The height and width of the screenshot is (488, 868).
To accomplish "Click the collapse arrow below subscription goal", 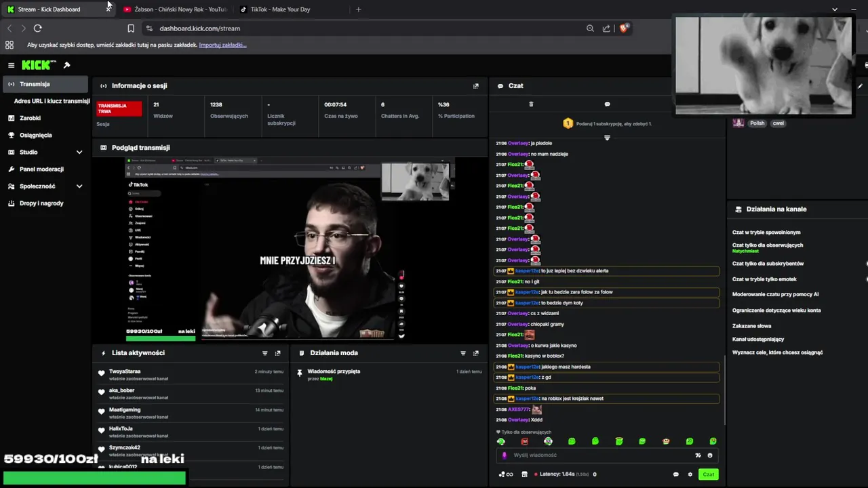I will 607,138.
